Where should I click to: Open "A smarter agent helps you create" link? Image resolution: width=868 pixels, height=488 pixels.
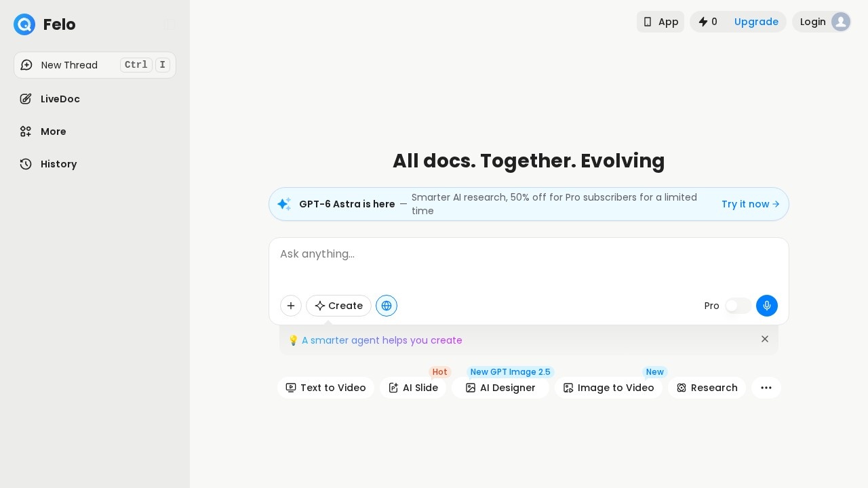(x=382, y=340)
